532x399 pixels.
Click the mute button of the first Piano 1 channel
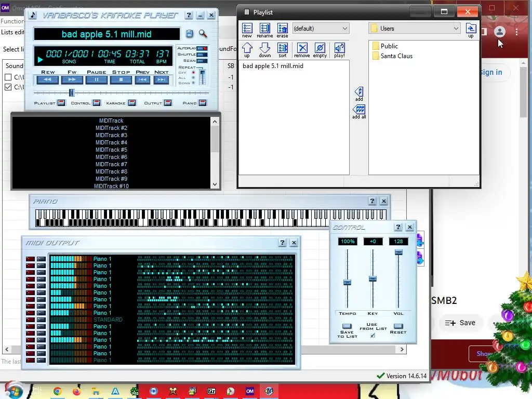[x=31, y=259]
